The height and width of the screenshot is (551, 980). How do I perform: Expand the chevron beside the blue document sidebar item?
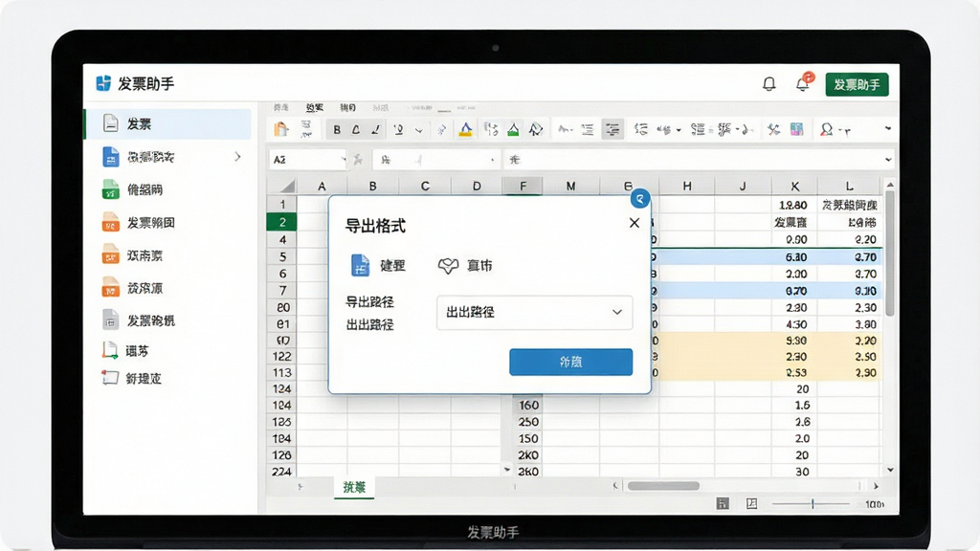237,157
